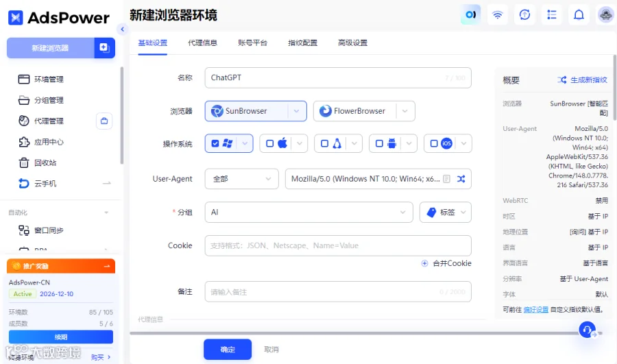Viewport: 617px width, 364px height.
Task: Expand the Linux version dropdown arrow
Action: tap(354, 144)
